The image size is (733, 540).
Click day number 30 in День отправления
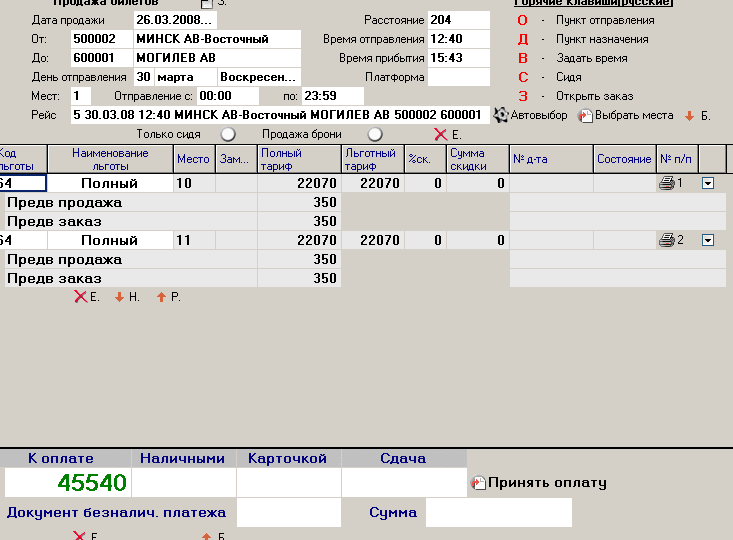(144, 77)
